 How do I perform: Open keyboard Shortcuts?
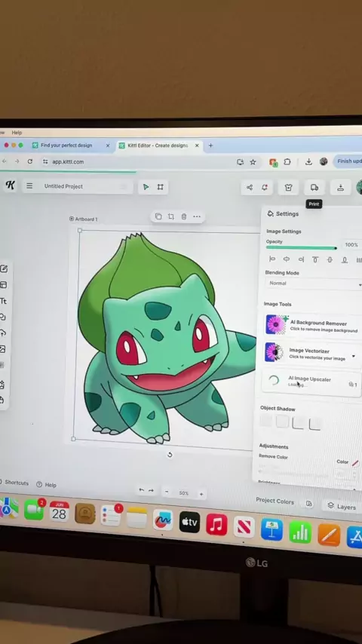click(x=15, y=483)
